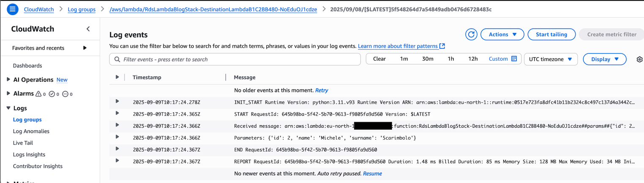Click the Message column header
Screen dimensions: 644x183
pos(245,77)
